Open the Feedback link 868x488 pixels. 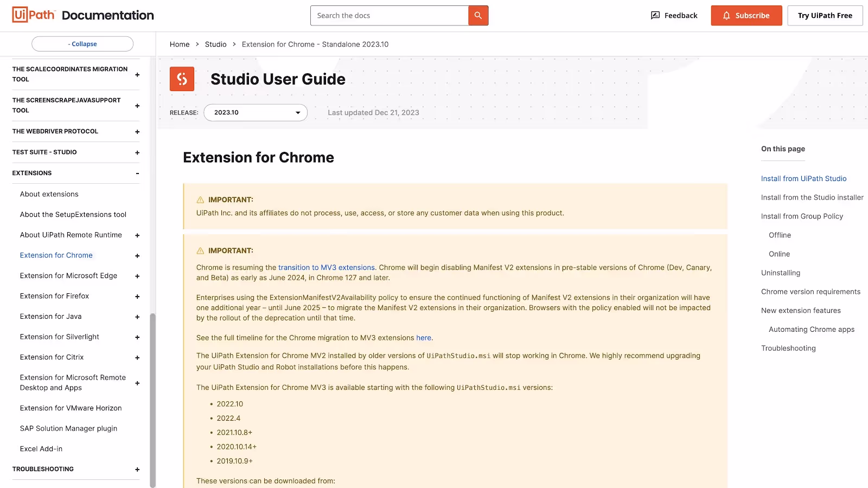(674, 16)
